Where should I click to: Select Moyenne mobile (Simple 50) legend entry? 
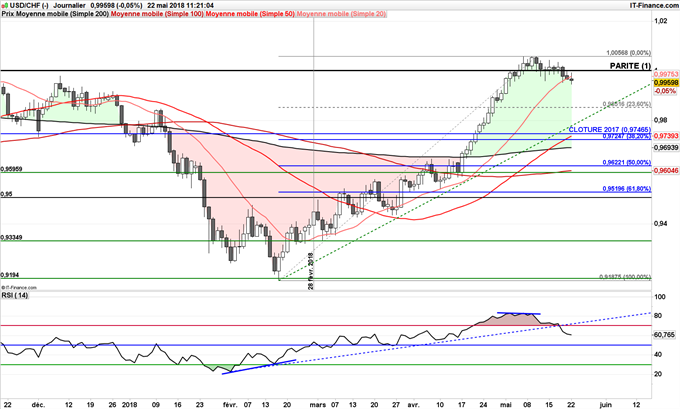point(250,14)
